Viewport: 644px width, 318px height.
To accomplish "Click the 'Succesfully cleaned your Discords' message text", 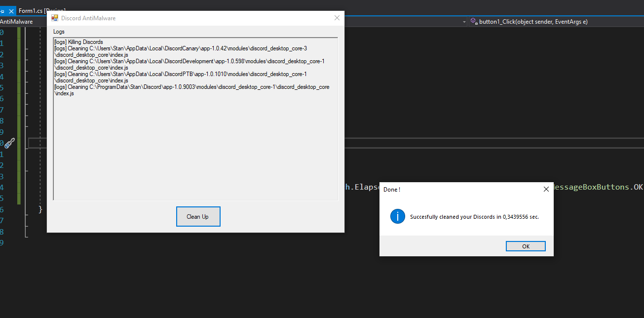I will pyautogui.click(x=474, y=217).
